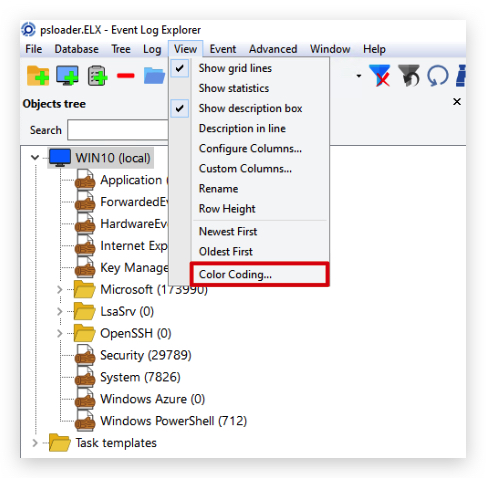Select Windows PowerShell (712) log
The height and width of the screenshot is (478, 486).
(x=173, y=421)
